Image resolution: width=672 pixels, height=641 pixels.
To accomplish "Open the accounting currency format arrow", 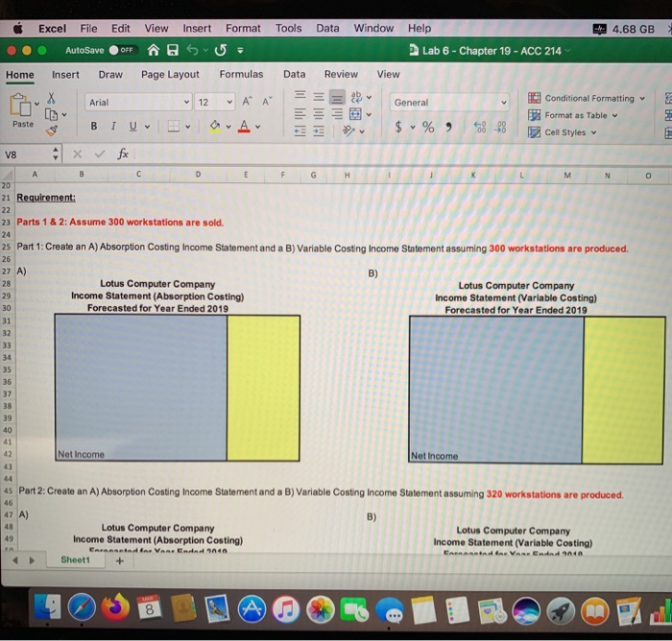I will click(413, 128).
